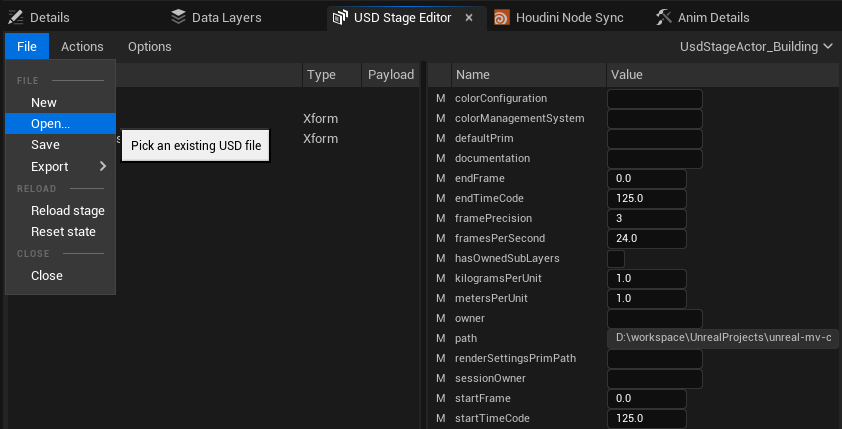Open the Actions menu
842x429 pixels.
(x=82, y=47)
